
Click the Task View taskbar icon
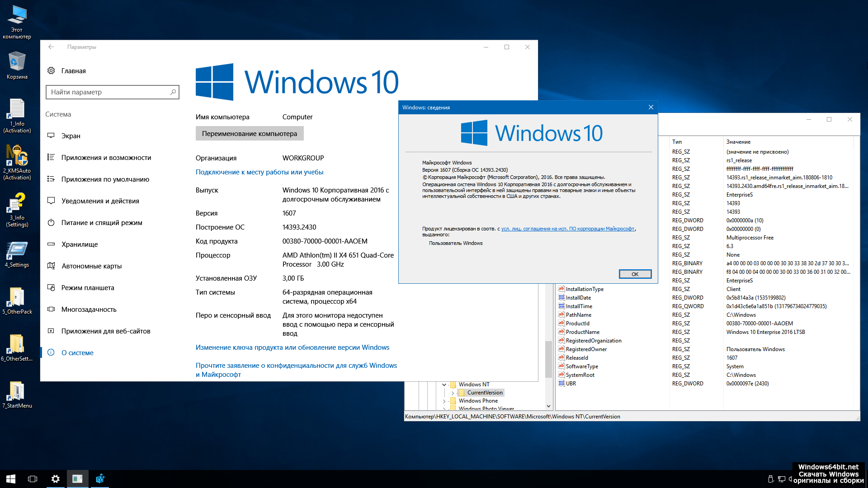(x=33, y=479)
